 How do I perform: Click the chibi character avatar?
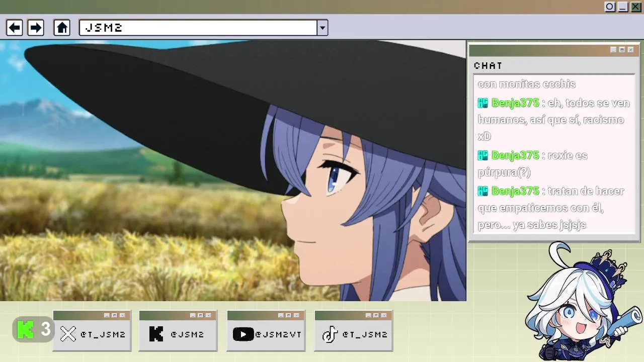tap(584, 302)
